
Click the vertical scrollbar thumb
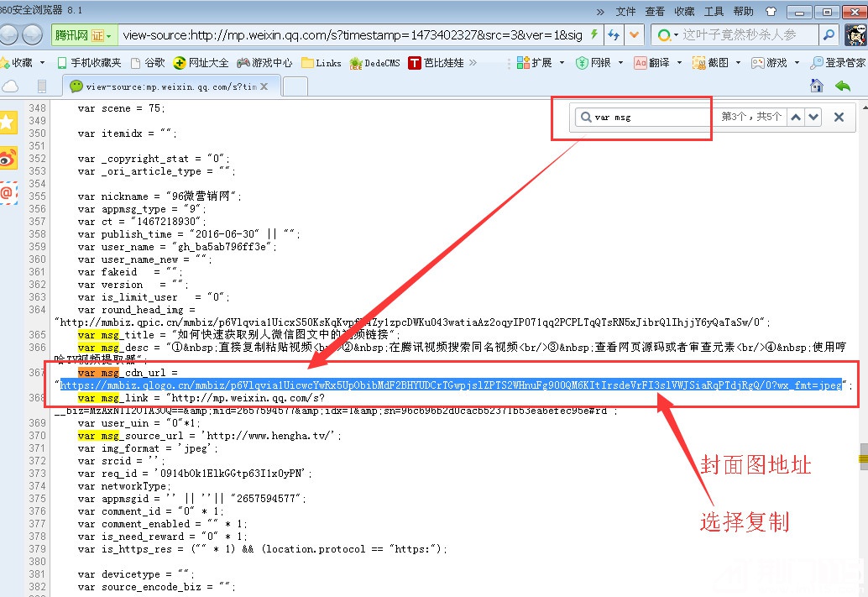[863, 458]
